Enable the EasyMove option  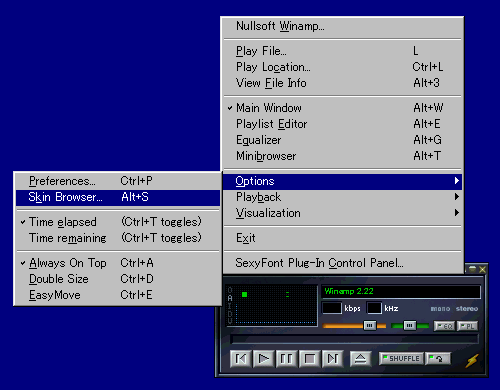click(118, 295)
